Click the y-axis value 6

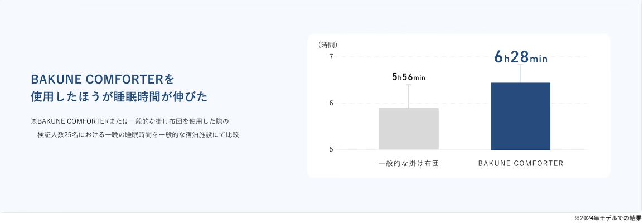331,103
